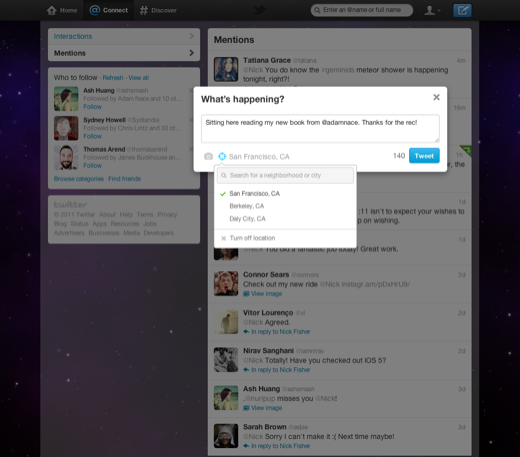Screen dimensions: 520x457
Task: Select Interactions in the sidebar
Action: pos(124,36)
